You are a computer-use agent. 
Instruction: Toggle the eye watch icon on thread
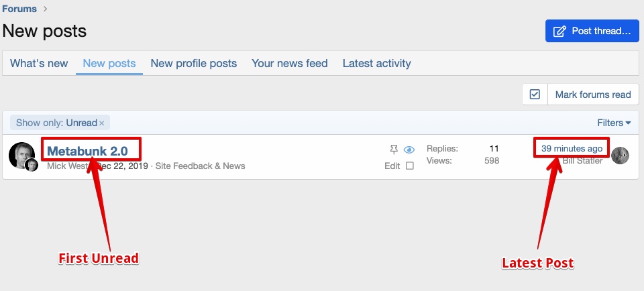click(x=409, y=150)
